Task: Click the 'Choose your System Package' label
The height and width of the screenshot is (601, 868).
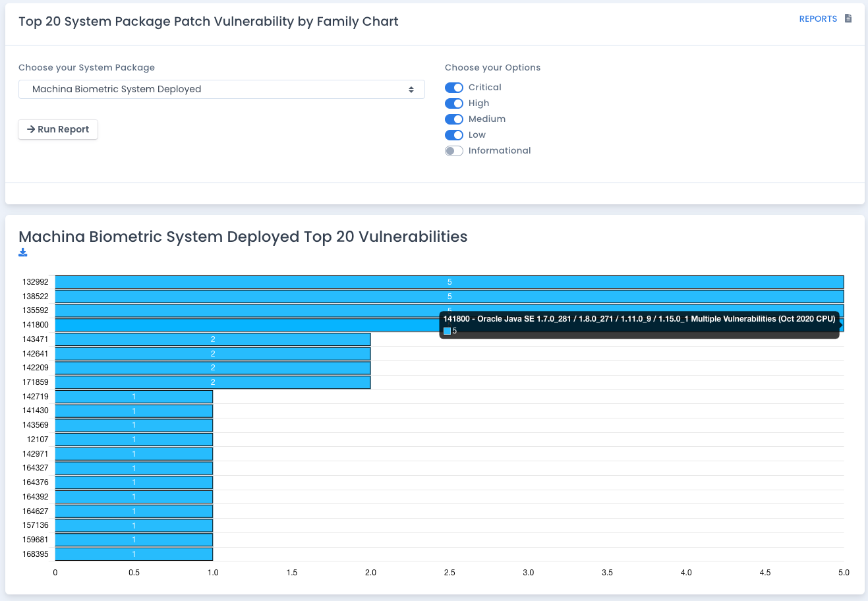Action: (x=86, y=67)
